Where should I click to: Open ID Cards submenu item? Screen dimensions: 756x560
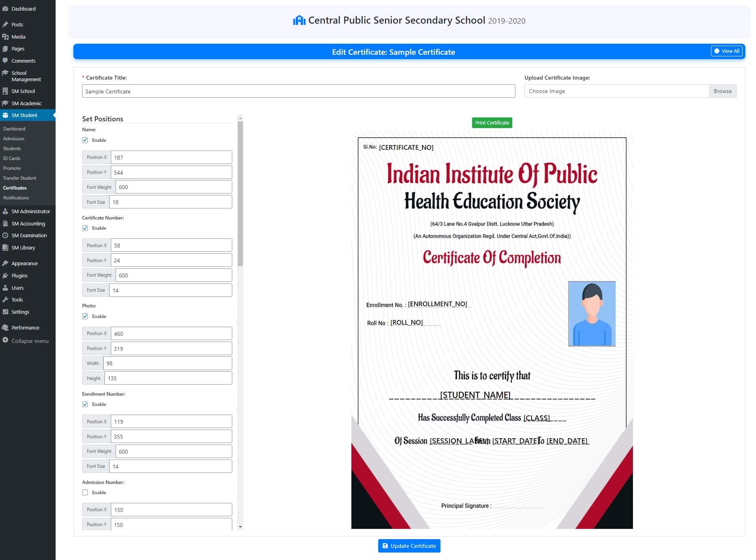click(x=12, y=158)
